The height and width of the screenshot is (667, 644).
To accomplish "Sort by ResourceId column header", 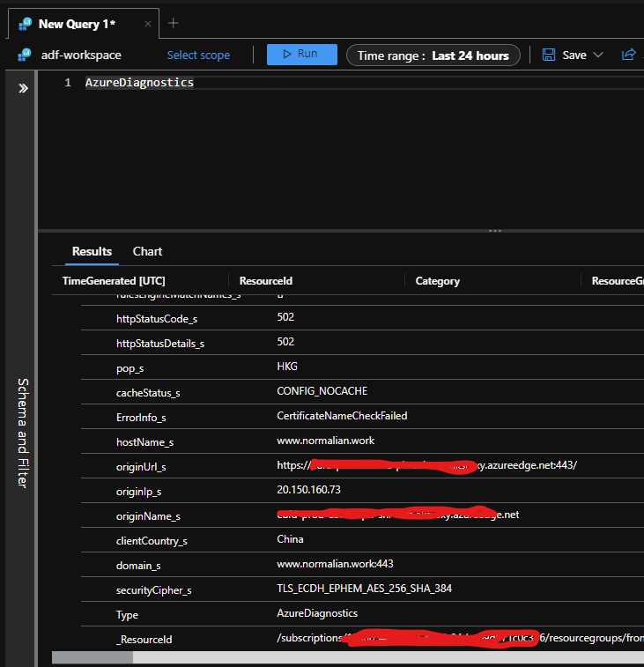I will pyautogui.click(x=266, y=281).
